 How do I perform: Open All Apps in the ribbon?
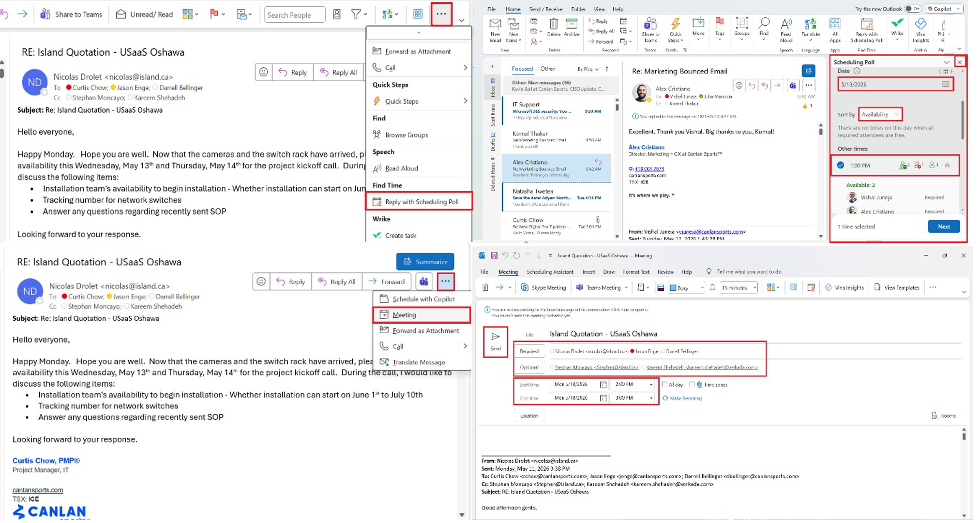[x=835, y=30]
